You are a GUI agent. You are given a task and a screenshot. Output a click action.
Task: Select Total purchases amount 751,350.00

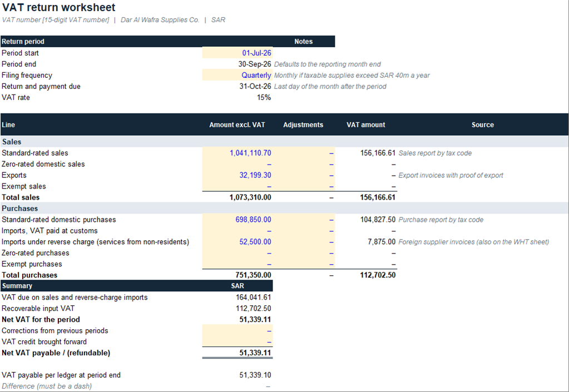point(253,275)
